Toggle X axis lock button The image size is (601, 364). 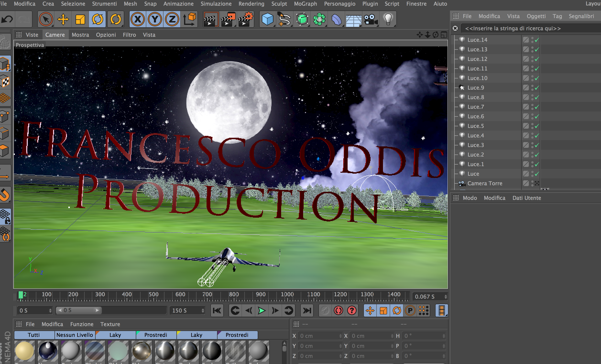click(138, 19)
